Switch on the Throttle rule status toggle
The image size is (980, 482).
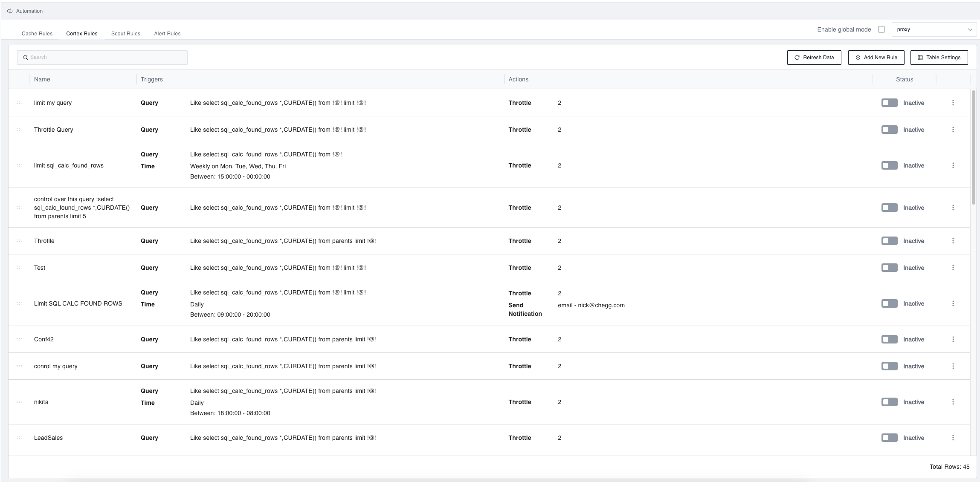pyautogui.click(x=889, y=241)
